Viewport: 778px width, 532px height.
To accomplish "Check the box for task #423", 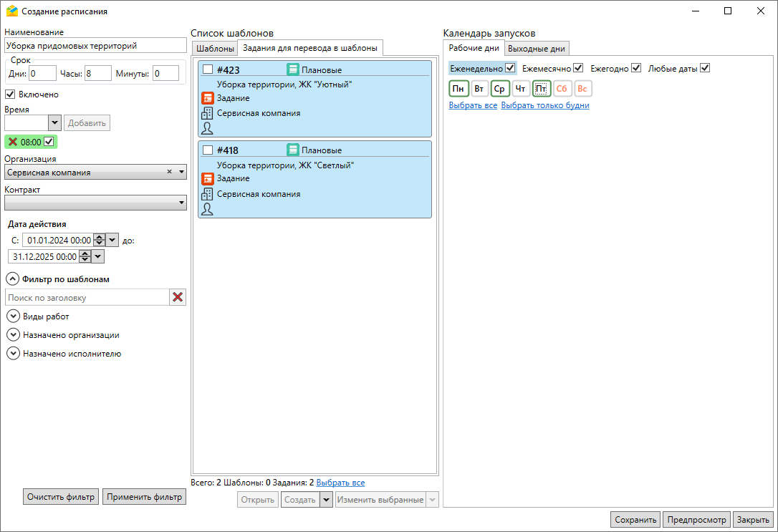I will tap(208, 69).
